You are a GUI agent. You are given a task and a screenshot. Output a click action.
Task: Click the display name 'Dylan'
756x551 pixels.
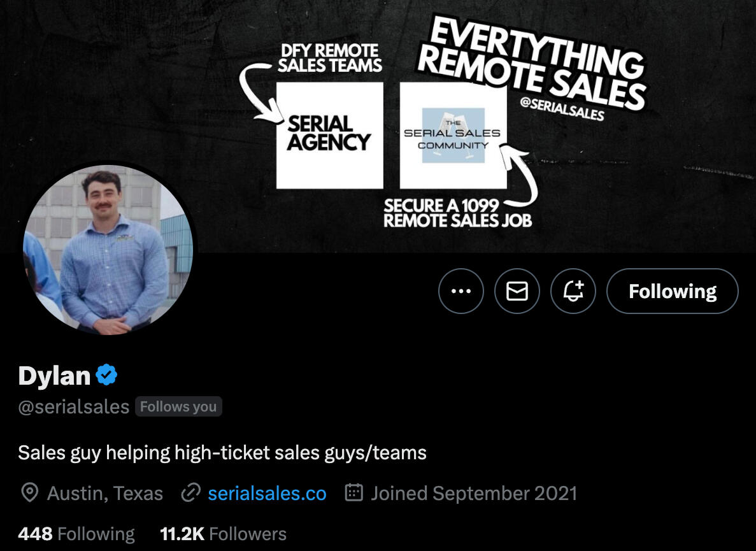pyautogui.click(x=54, y=376)
